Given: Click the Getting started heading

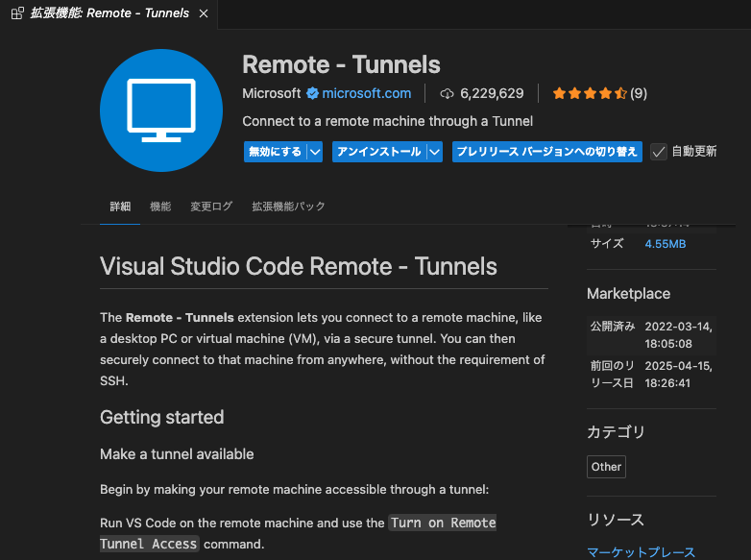Looking at the screenshot, I should [x=162, y=417].
